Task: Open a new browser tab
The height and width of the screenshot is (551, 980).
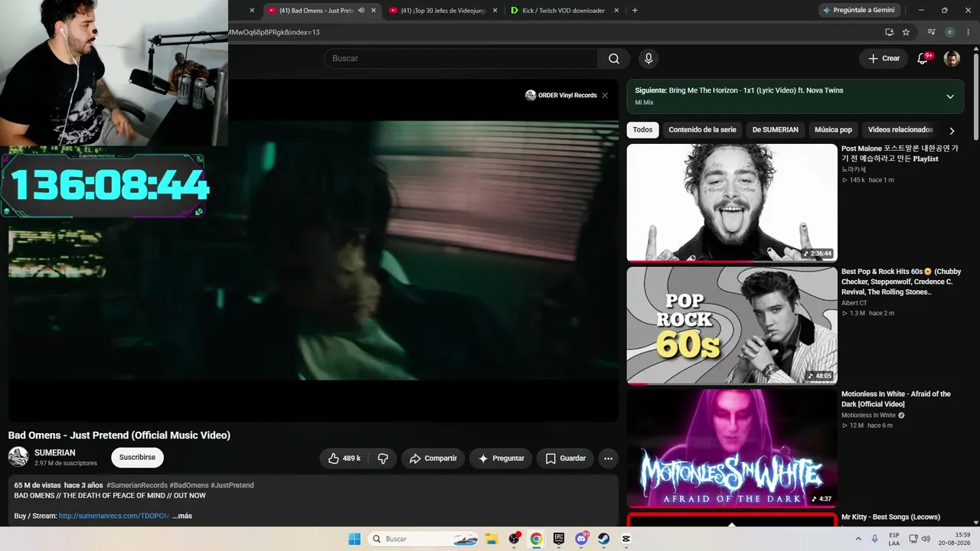Action: coord(635,11)
